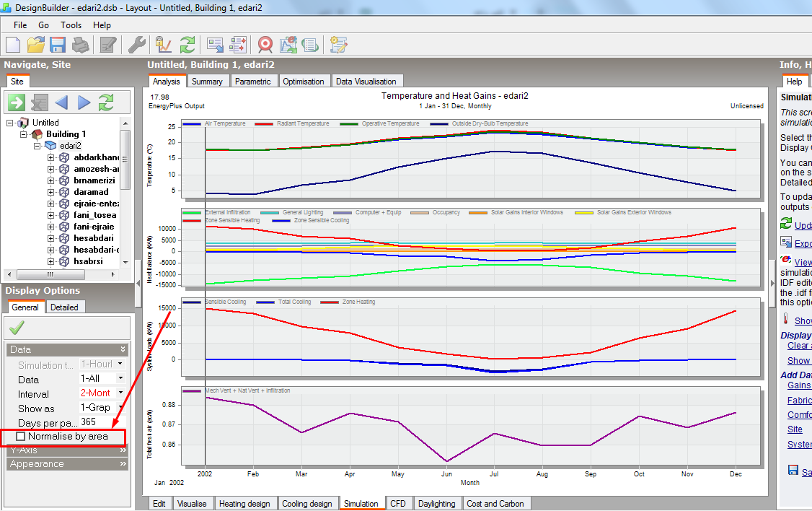Click the open folder toolbar icon
Screen dimensions: 812x511
[x=36, y=45]
